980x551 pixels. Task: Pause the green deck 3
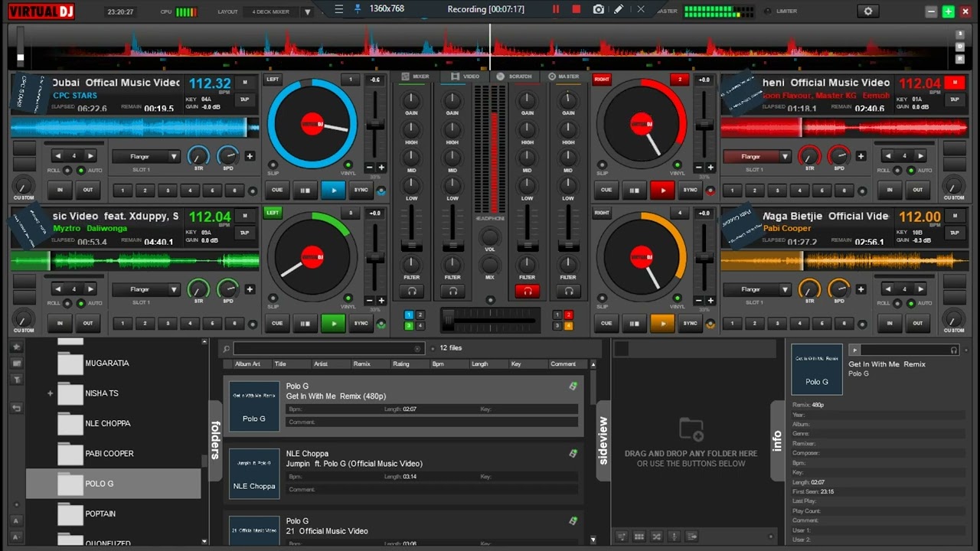tap(305, 323)
